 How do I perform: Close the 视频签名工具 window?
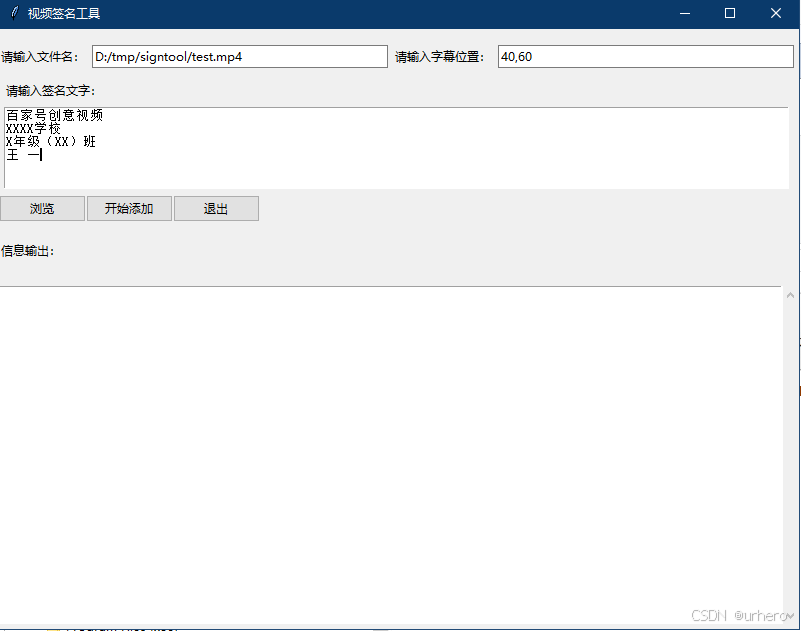click(775, 13)
